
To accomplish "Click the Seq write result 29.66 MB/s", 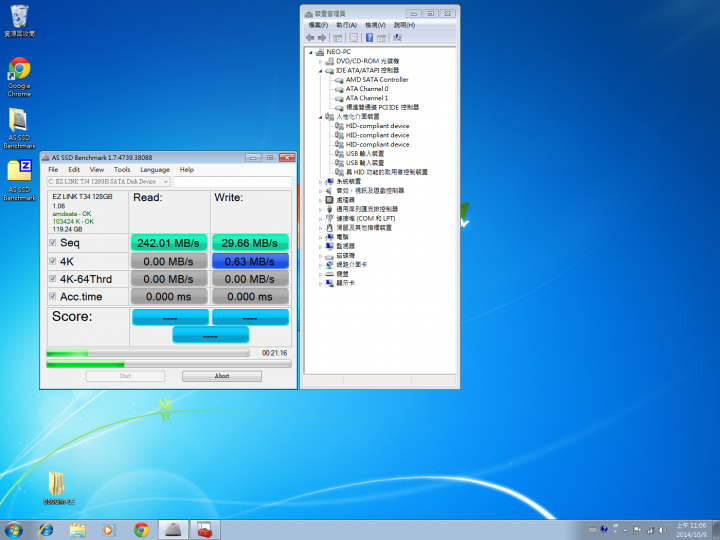I will 250,243.
